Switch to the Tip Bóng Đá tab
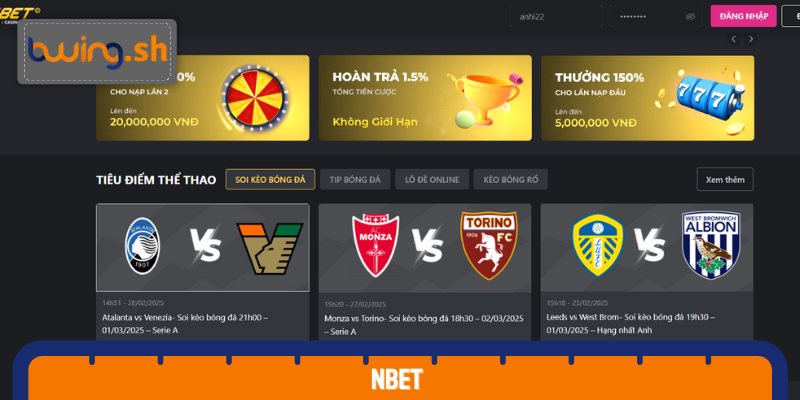Viewport: 800px width, 400px height. pos(355,180)
